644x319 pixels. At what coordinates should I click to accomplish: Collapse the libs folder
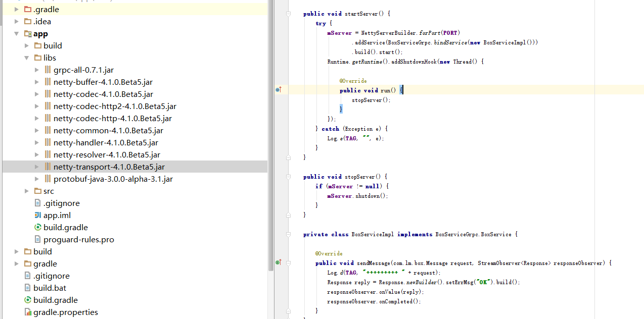click(x=27, y=58)
